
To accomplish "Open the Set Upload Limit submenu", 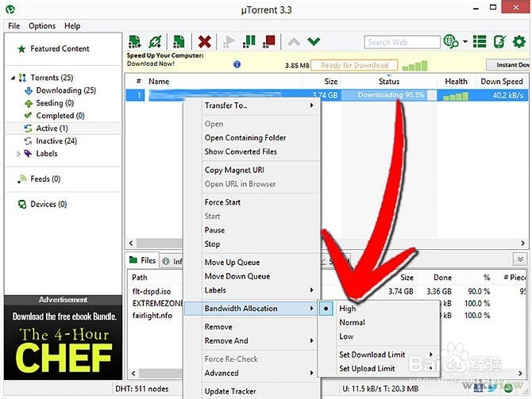I will tap(378, 369).
